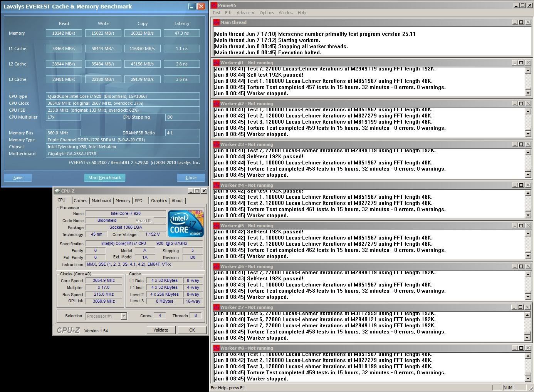Open the Options menu in Prime95
Viewport: 534px width, 392px height.
[267, 13]
